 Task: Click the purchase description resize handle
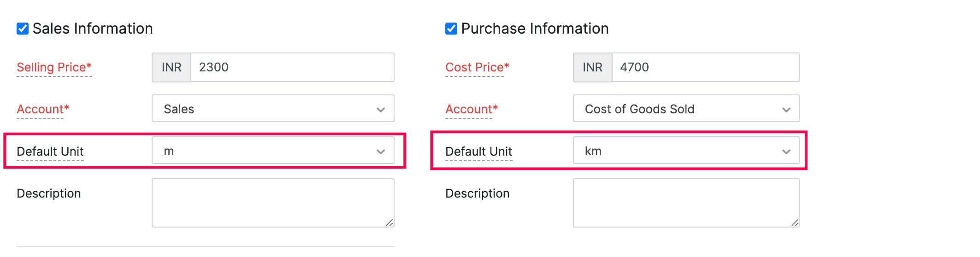coord(795,223)
